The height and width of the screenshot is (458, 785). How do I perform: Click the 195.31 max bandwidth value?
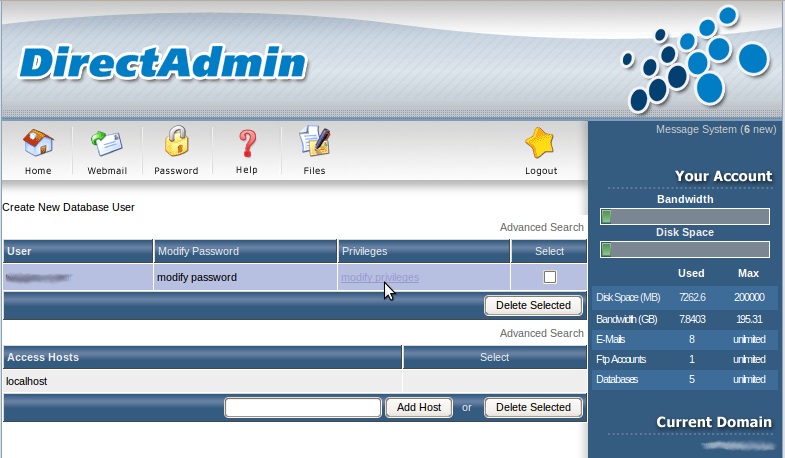pyautogui.click(x=749, y=319)
